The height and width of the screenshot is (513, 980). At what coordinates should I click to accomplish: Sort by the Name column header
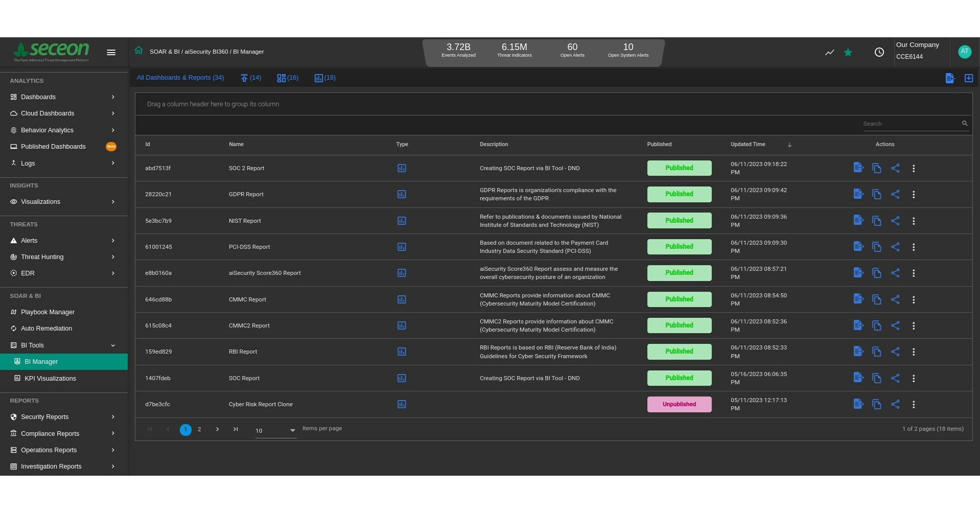pyautogui.click(x=236, y=145)
